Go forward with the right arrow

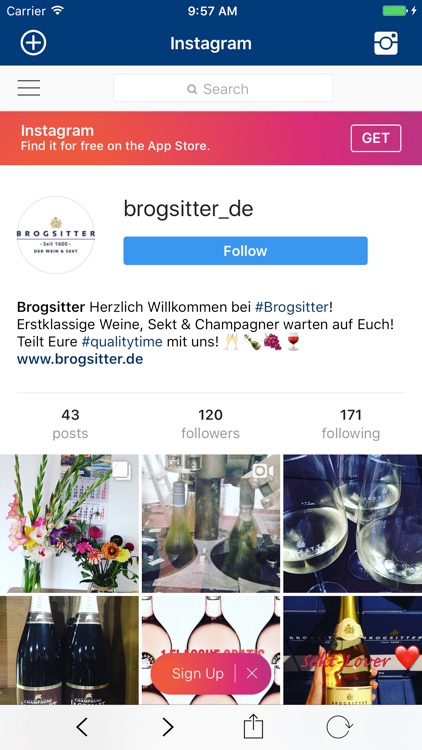(167, 727)
